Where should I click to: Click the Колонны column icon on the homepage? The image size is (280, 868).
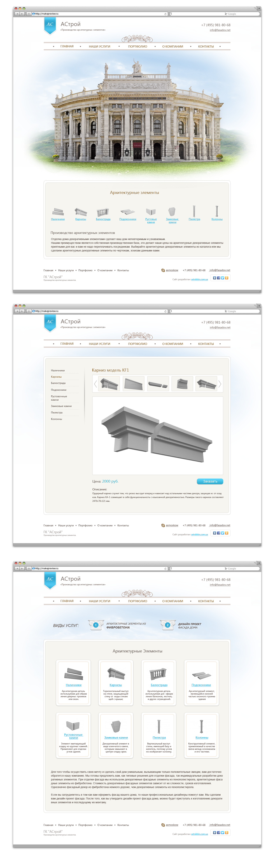[217, 211]
